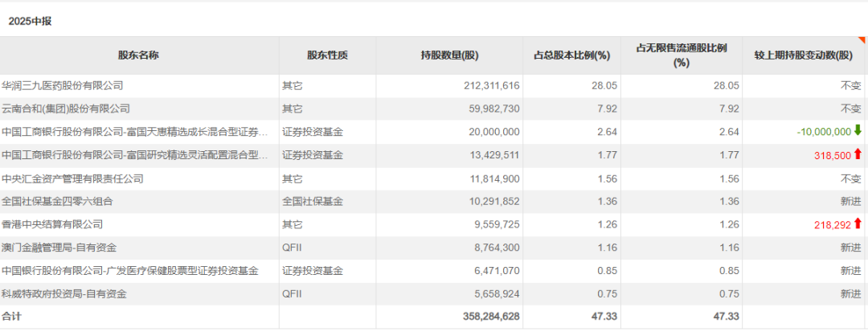Click 证券投资基金 in the 广发医疗保健 row
Screen dimensions: 868x332
(312, 271)
